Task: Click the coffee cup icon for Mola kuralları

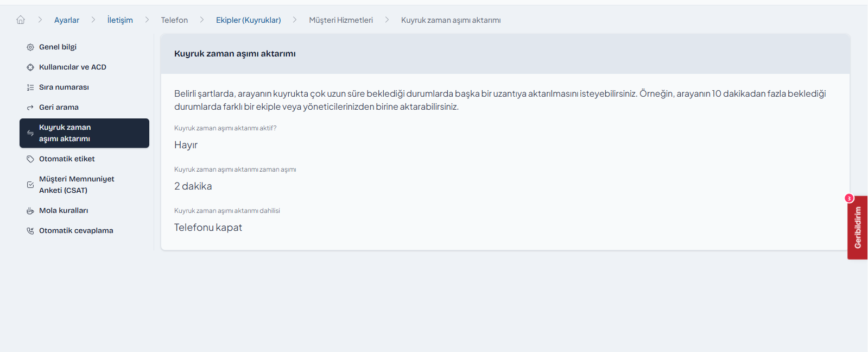Action: 30,211
